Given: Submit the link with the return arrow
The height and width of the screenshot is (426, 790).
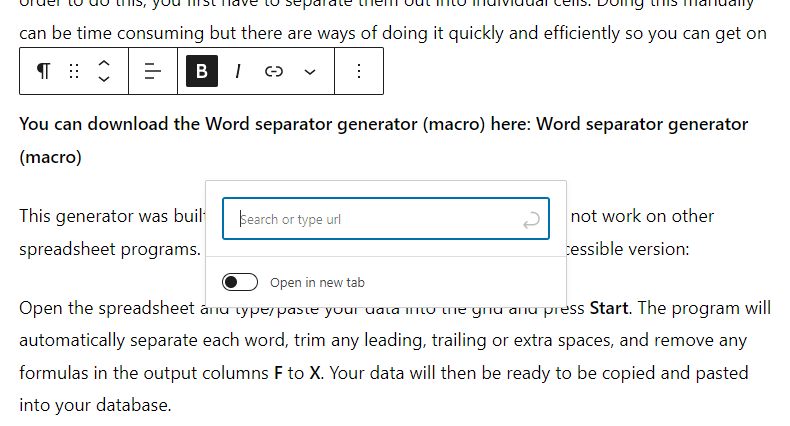Looking at the screenshot, I should click(532, 219).
